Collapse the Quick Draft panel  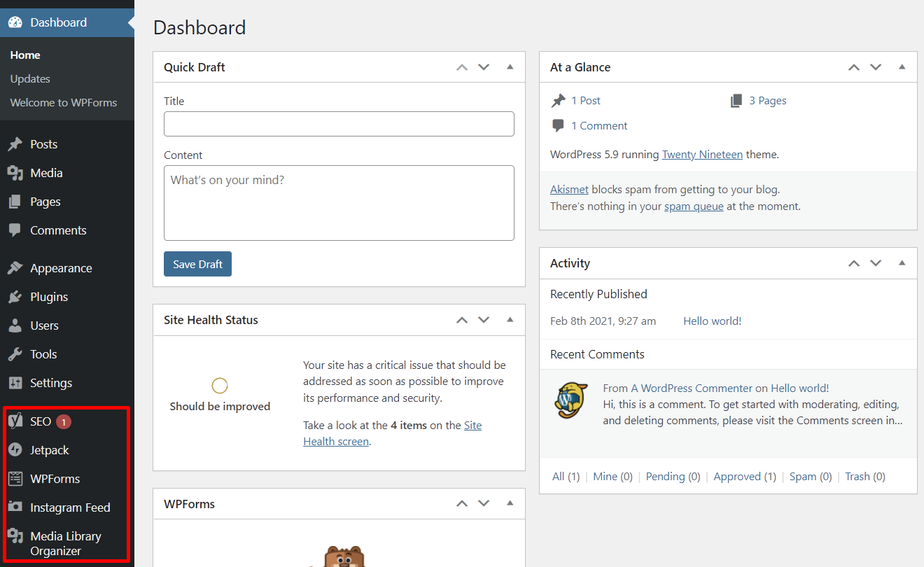coord(510,67)
